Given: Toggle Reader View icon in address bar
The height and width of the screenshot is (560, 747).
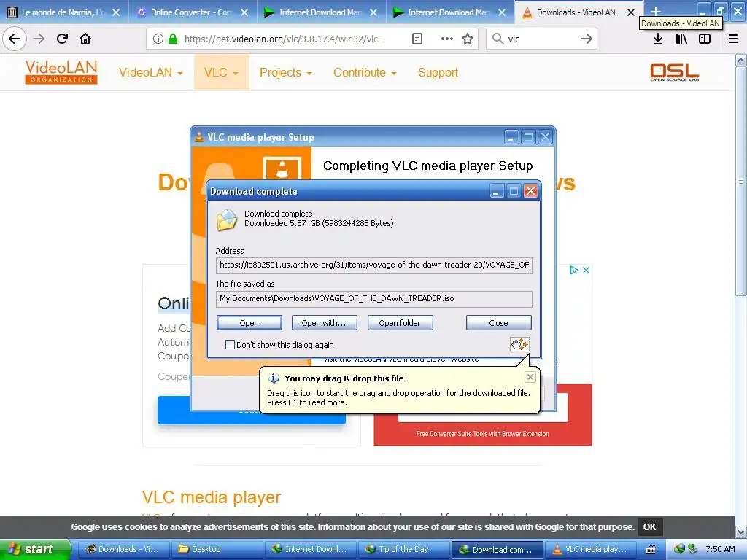Looking at the screenshot, I should pyautogui.click(x=417, y=39).
